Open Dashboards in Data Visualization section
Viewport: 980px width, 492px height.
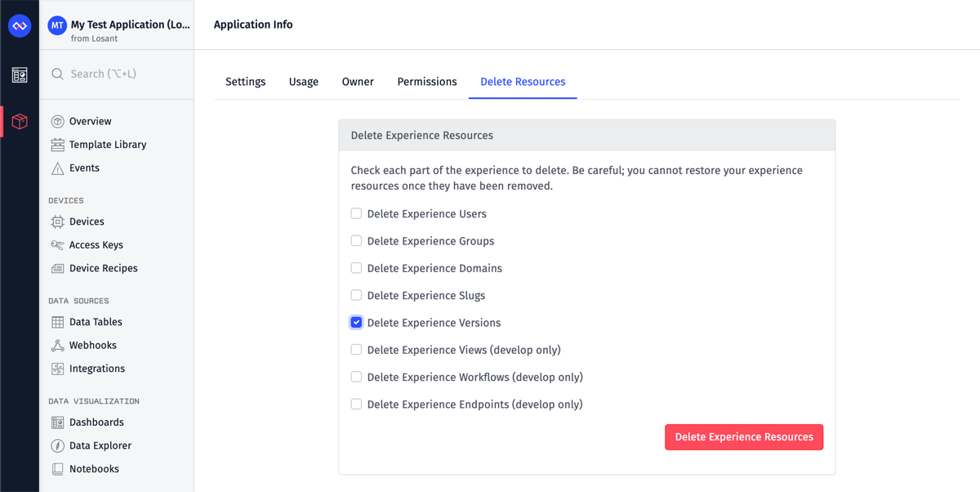click(96, 423)
